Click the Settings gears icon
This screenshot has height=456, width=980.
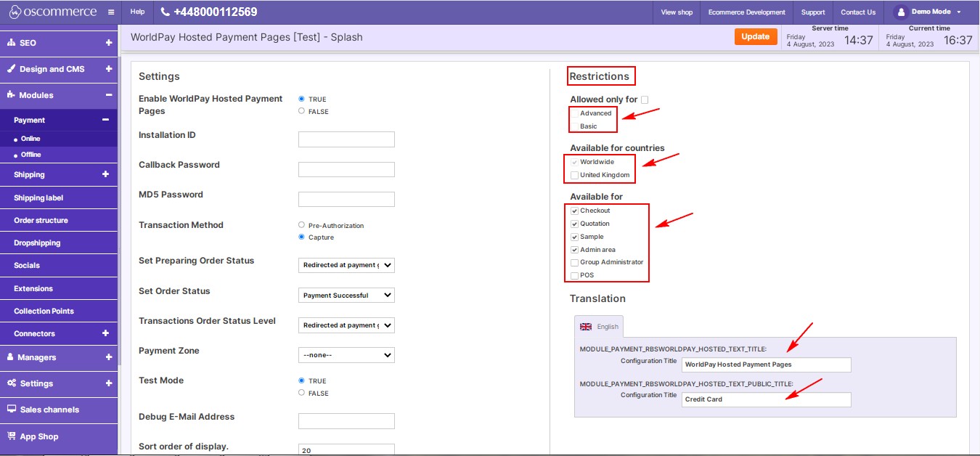coord(12,383)
